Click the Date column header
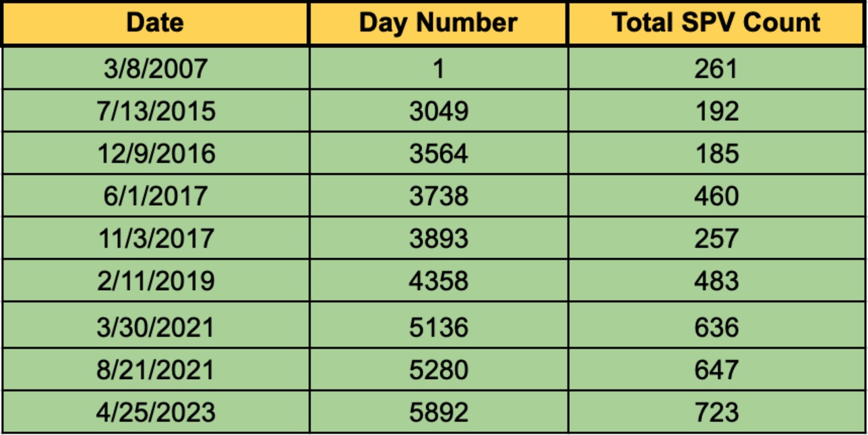The width and height of the screenshot is (868, 435). click(155, 23)
